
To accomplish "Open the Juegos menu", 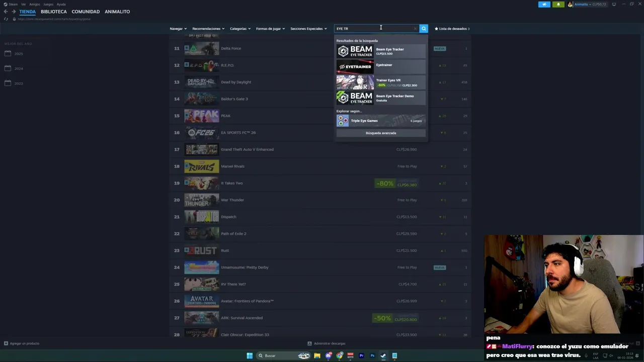I will coord(48,4).
